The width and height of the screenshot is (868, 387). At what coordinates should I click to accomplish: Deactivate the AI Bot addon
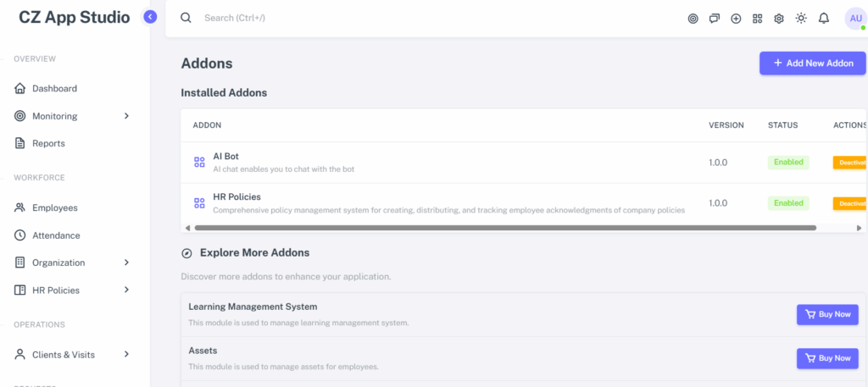point(850,163)
